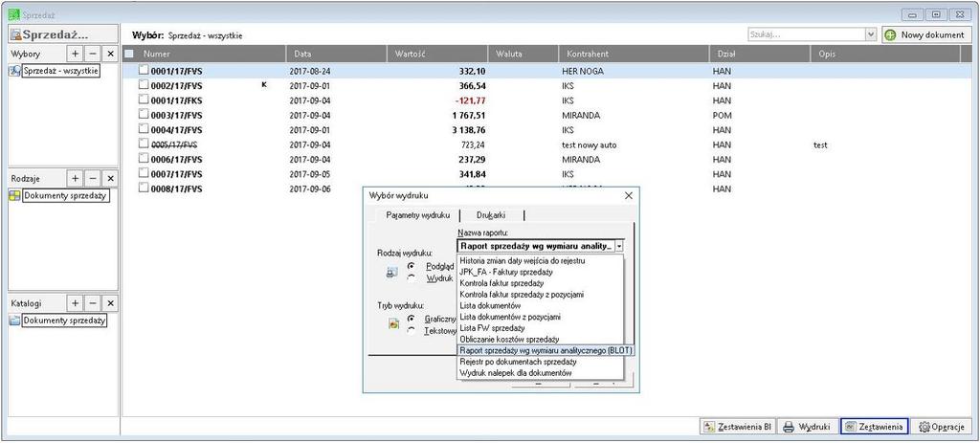Click the test nowy auto contractor cell
980x443 pixels.
coord(589,144)
